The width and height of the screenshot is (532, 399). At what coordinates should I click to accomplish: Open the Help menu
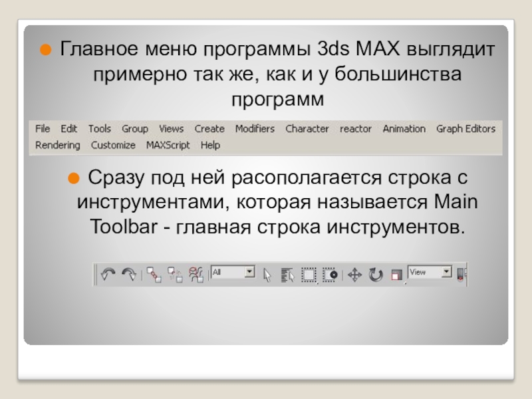pyautogui.click(x=210, y=145)
